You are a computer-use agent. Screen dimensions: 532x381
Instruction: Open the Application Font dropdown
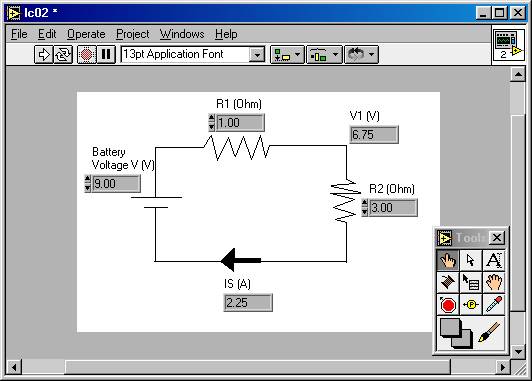click(257, 55)
